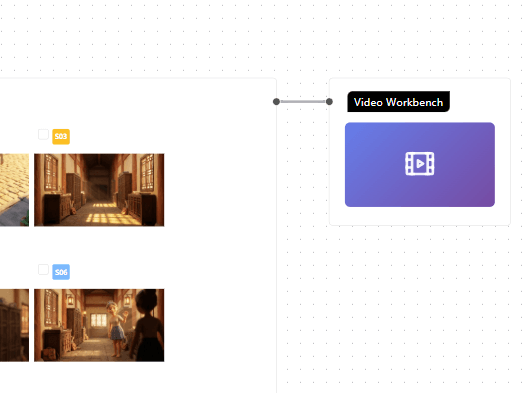Select the blue S06 tag
Image resolution: width=527 pixels, height=393 pixels.
click(x=61, y=272)
